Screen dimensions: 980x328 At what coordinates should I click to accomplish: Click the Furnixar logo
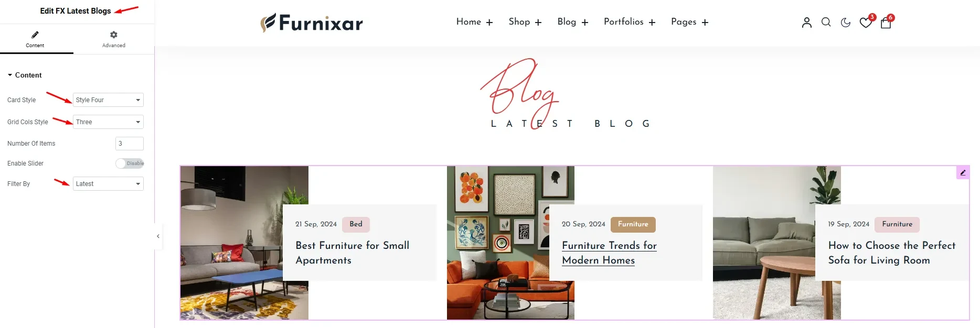click(x=312, y=23)
